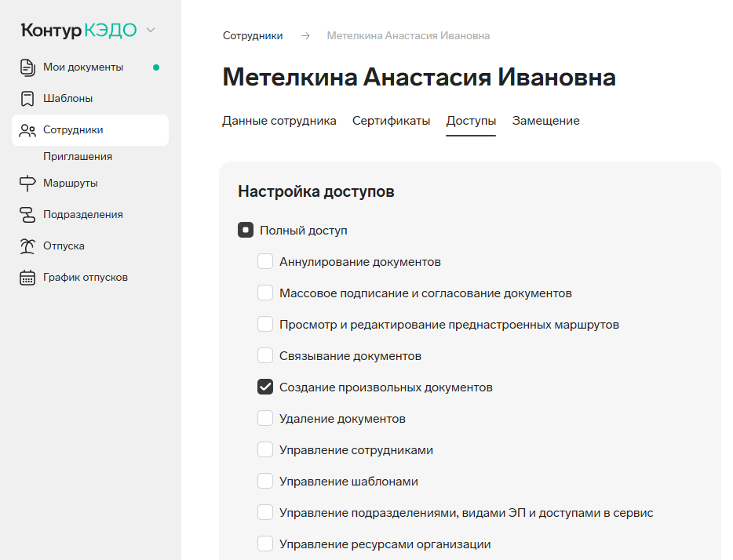Click the Отпуска palm tree icon

pos(27,246)
